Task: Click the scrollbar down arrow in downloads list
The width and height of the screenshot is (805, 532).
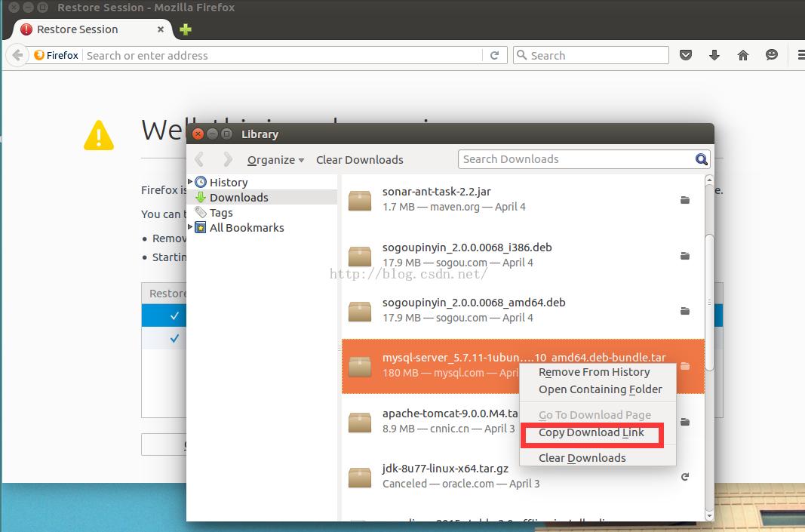Action: (709, 515)
